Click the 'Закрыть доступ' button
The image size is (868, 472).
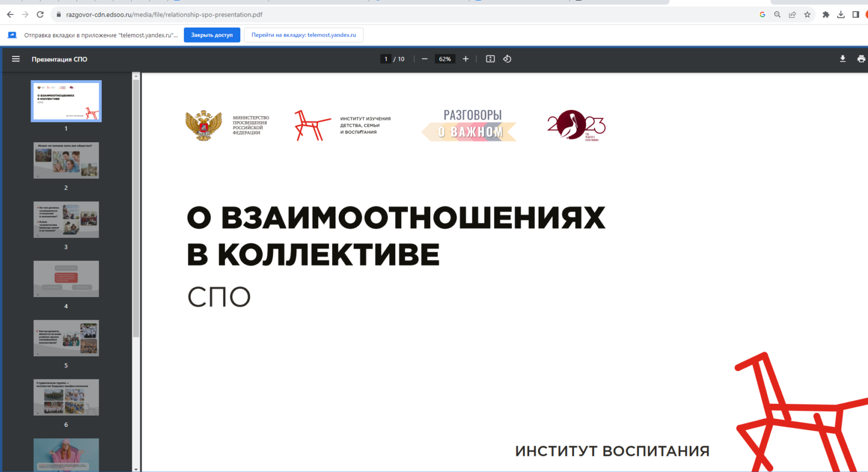(x=212, y=35)
